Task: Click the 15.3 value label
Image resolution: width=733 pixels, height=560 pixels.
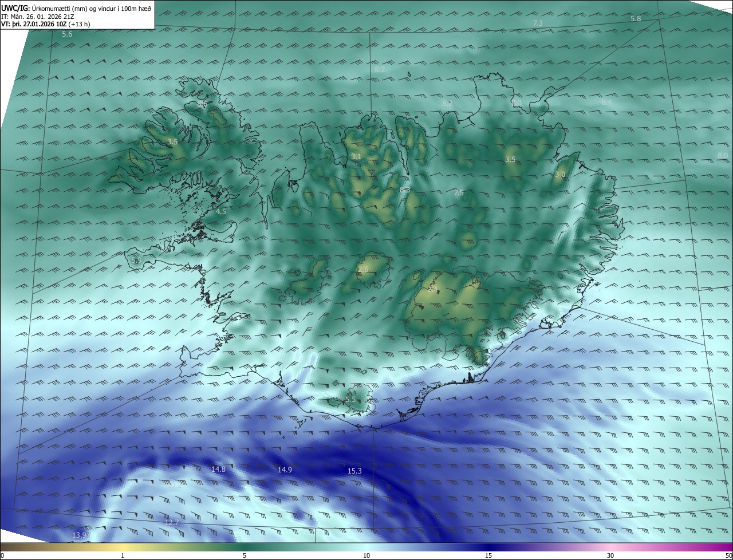Action: (x=354, y=471)
